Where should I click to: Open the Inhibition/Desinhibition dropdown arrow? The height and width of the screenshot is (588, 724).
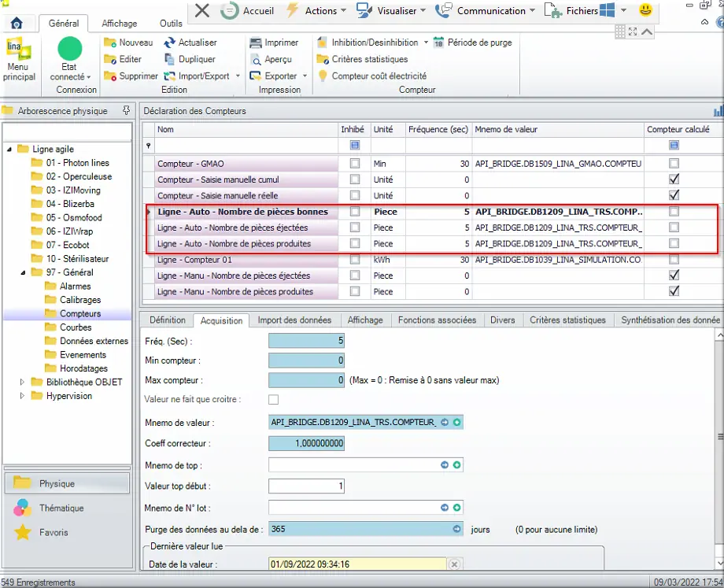pos(426,43)
